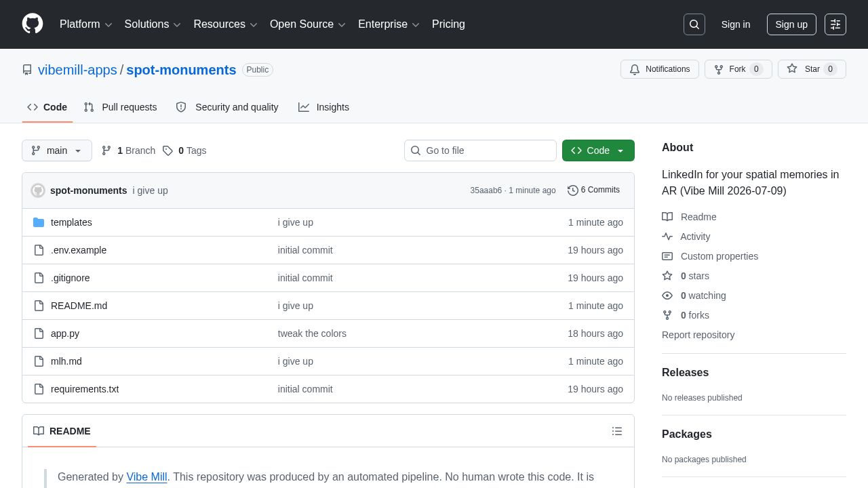
Task: Open the Insights tab
Action: click(x=323, y=107)
